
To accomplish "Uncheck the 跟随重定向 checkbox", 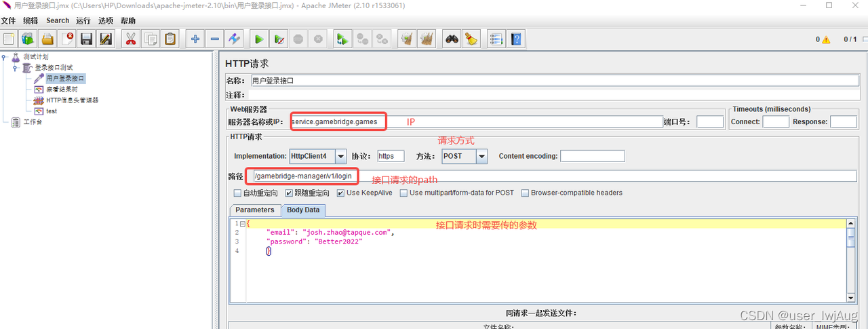I will tap(289, 193).
